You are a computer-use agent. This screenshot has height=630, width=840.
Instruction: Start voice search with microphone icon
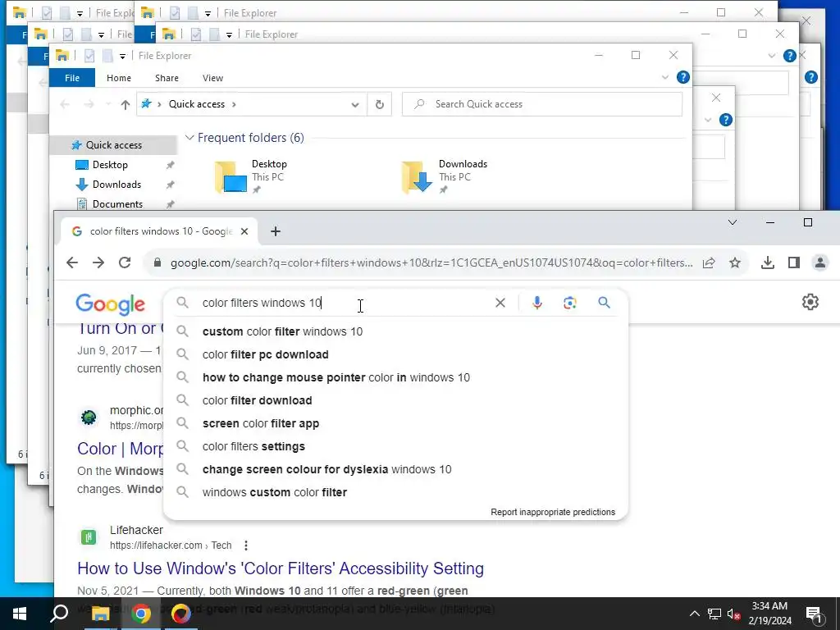tap(536, 303)
